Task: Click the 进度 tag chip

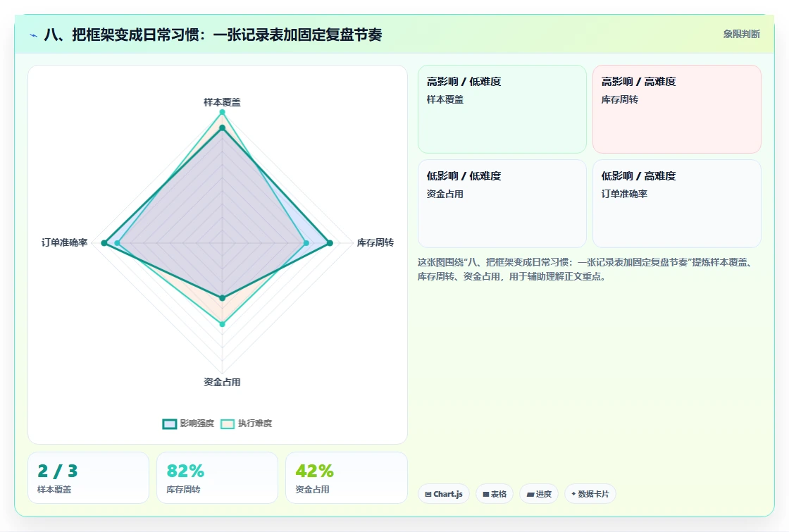Action: (x=539, y=494)
